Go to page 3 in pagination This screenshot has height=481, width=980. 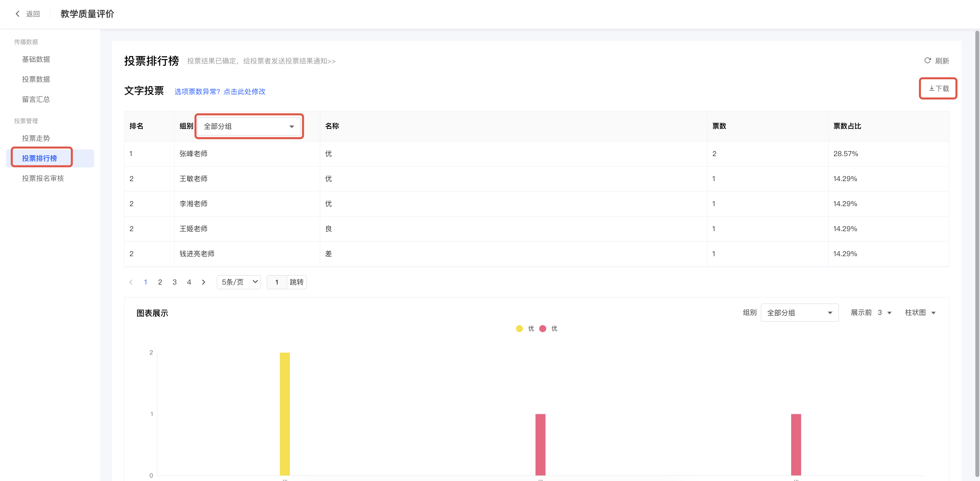click(x=175, y=282)
